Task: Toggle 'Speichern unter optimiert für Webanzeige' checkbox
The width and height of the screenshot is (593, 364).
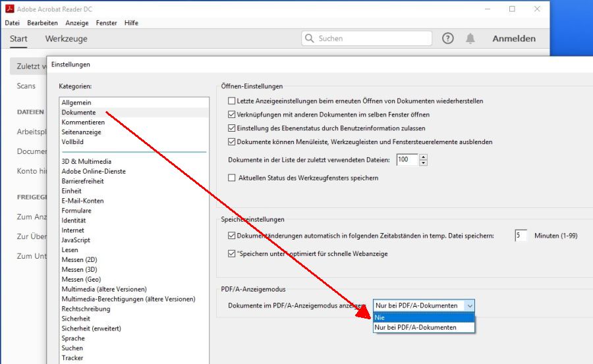Action: [231, 253]
